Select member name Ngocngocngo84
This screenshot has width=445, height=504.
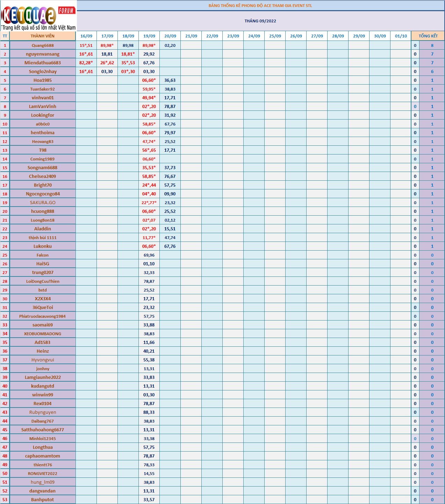click(x=43, y=194)
